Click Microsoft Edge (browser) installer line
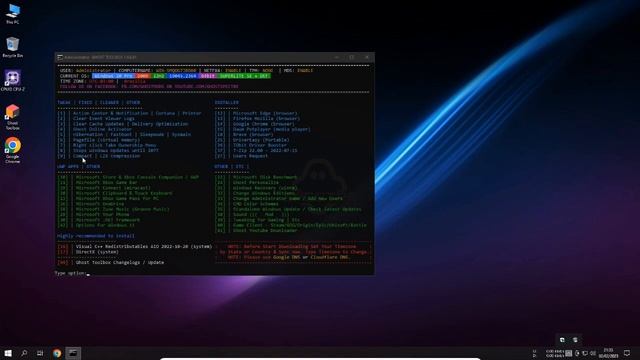This screenshot has width=640, height=360. (256, 113)
